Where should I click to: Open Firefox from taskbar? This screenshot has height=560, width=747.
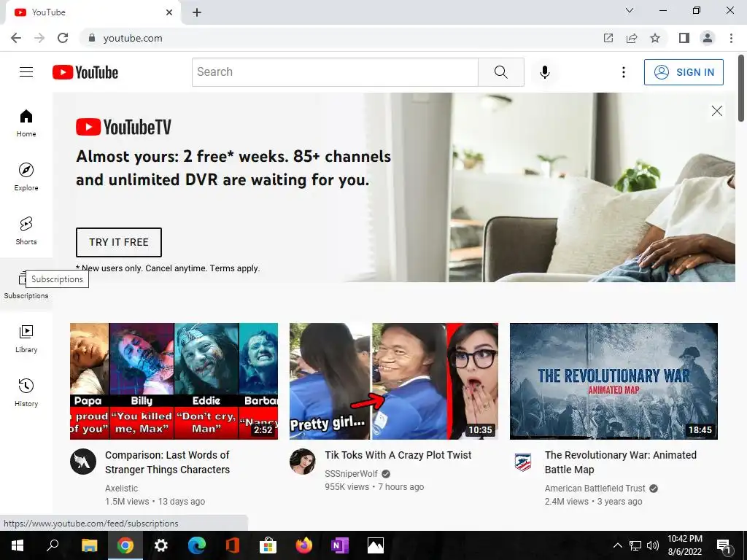[x=303, y=545]
